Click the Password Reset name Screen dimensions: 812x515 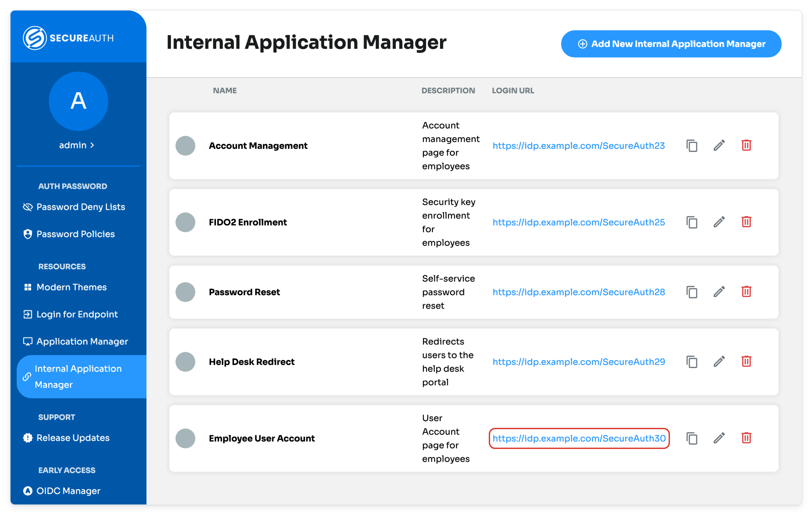[x=244, y=292]
